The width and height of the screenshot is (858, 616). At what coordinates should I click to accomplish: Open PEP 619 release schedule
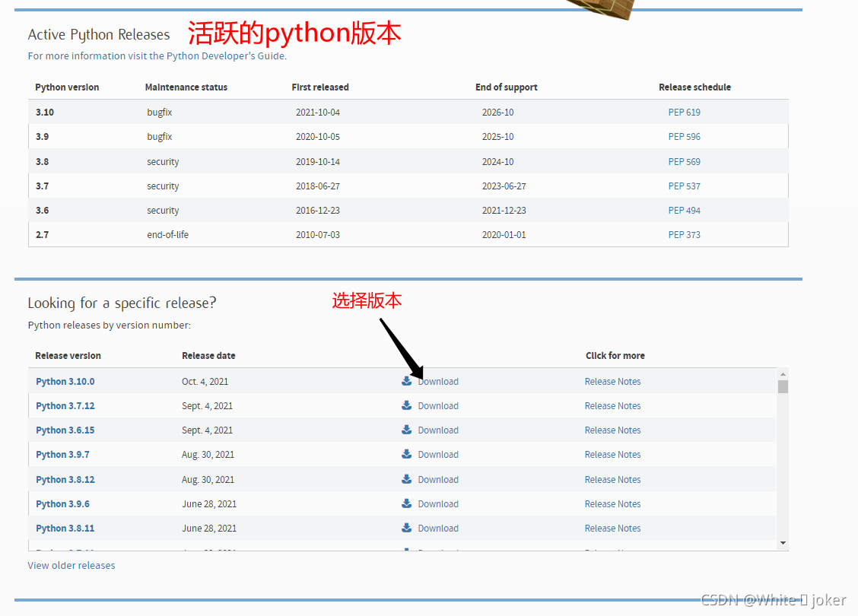coord(684,112)
